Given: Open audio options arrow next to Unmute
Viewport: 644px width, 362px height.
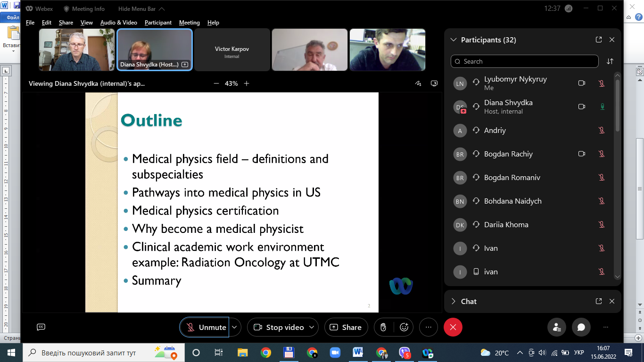Looking at the screenshot, I should coord(235,327).
